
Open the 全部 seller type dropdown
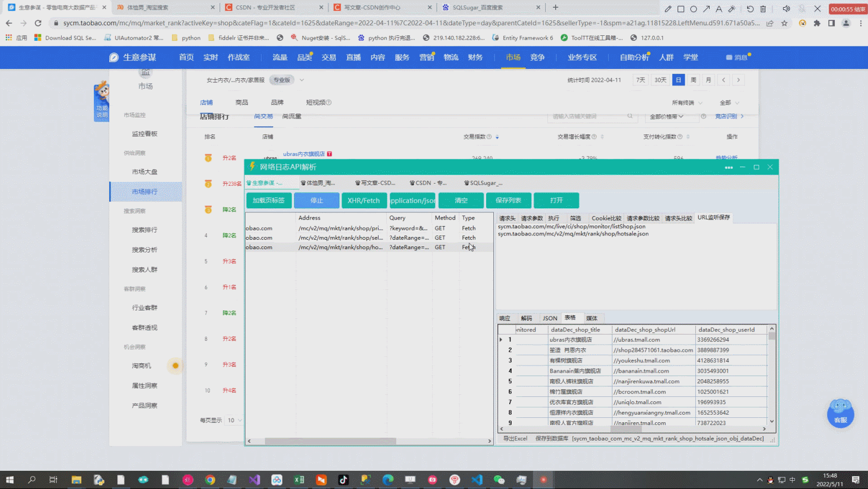[729, 103]
